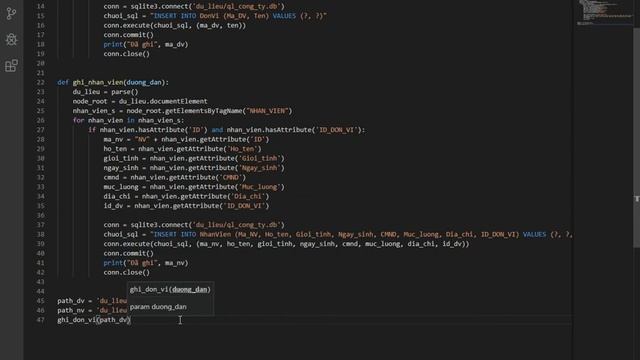640x360 pixels.
Task: Click line number 22 in the gutter
Action: pos(40,82)
